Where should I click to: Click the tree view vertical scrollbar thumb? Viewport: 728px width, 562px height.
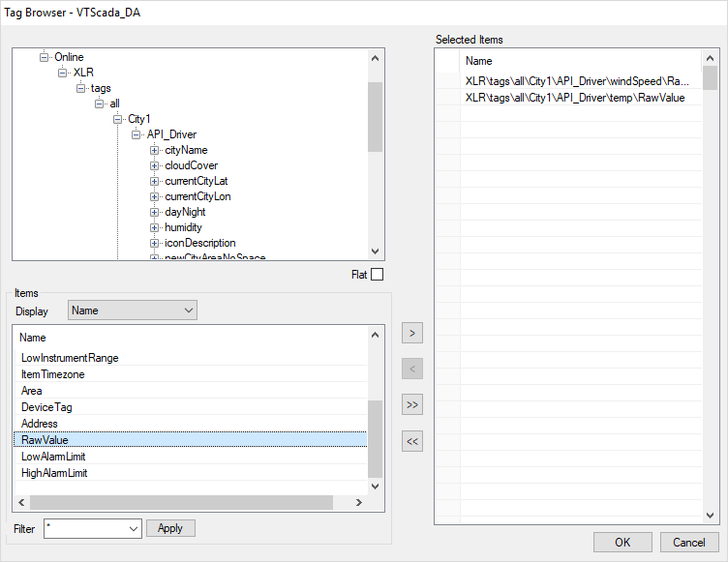tap(375, 117)
